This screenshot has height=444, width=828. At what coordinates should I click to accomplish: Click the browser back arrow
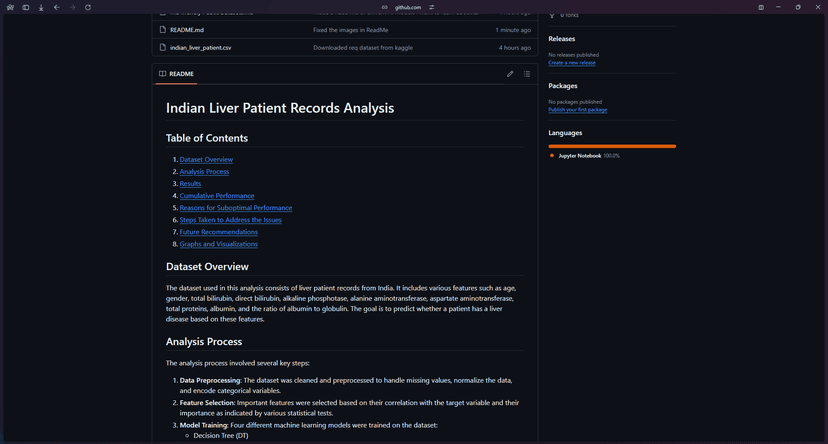pos(56,7)
